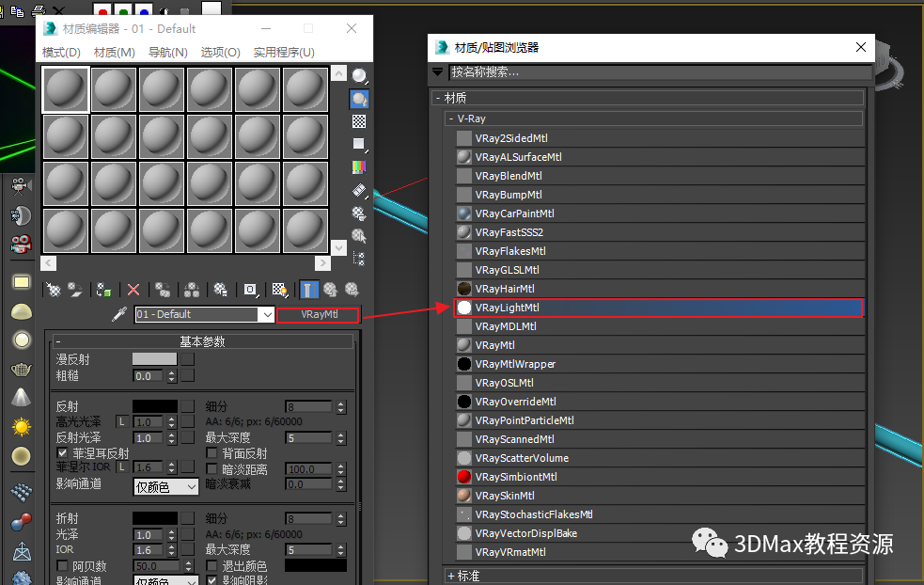Click the Make Material Copy icon
The height and width of the screenshot is (585, 924).
[x=163, y=290]
